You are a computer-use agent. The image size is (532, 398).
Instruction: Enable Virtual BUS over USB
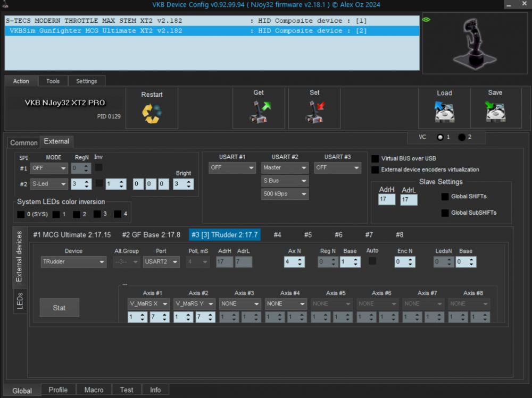tap(375, 157)
